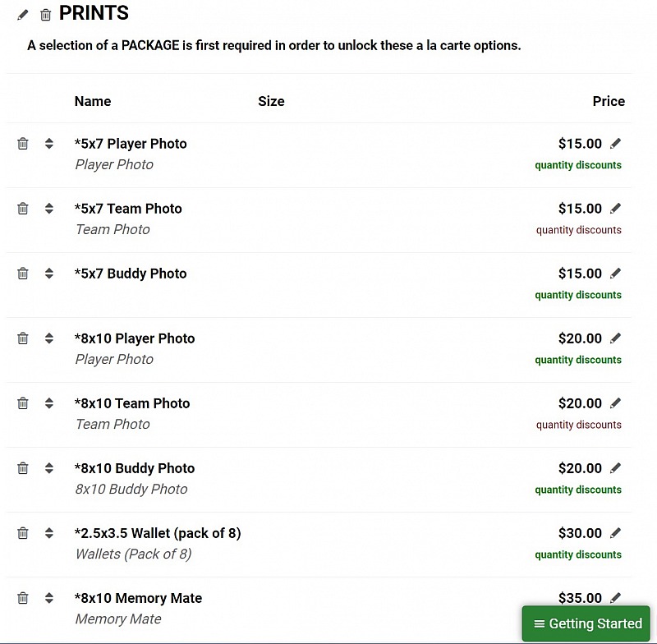Open the Getting Started menu button

[x=586, y=623]
